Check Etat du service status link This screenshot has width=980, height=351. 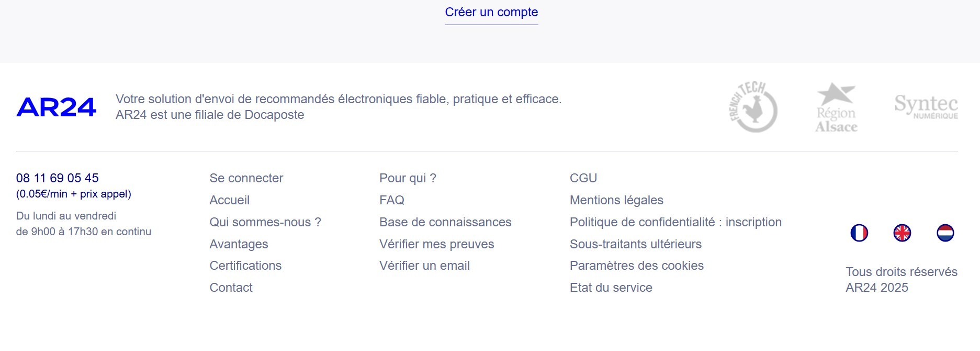point(611,288)
